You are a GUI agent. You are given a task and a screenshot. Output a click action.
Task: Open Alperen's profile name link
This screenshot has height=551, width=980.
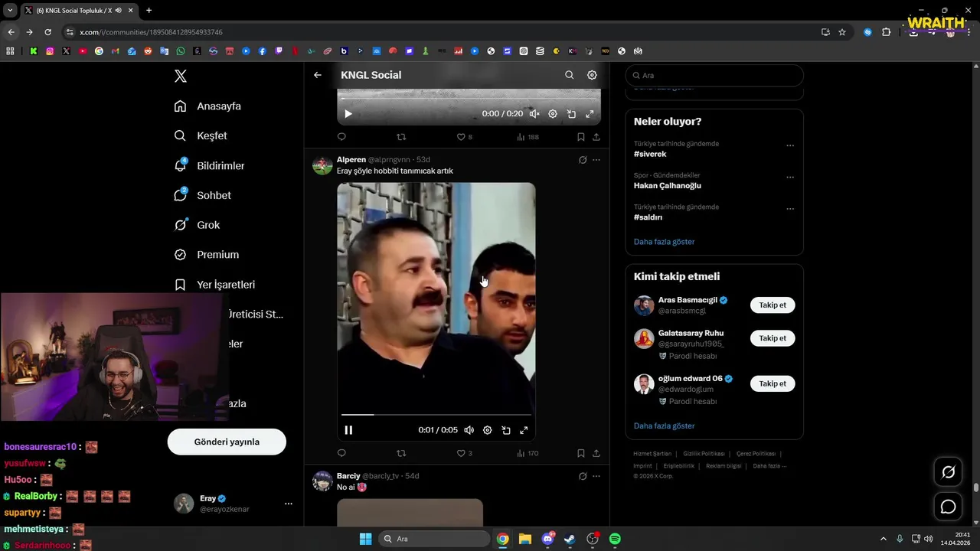(351, 160)
